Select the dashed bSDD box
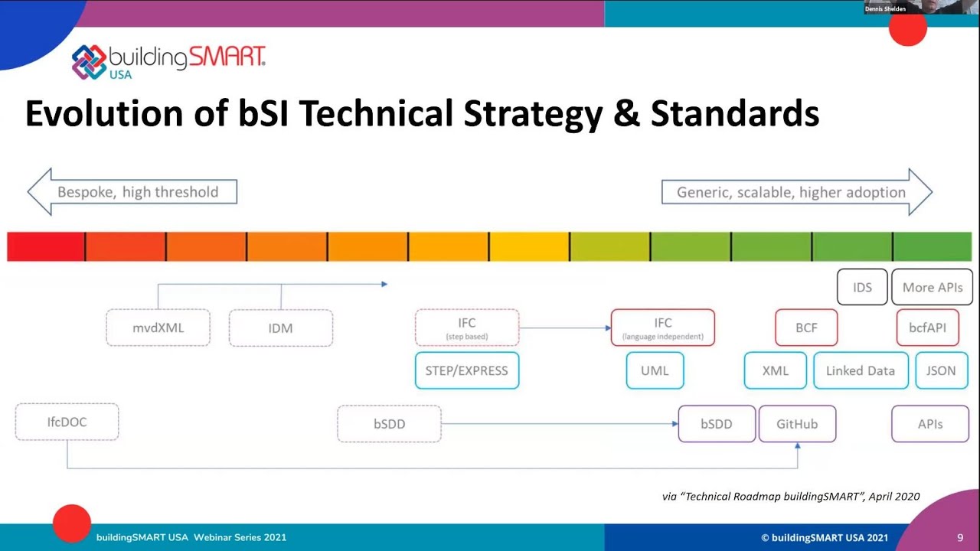 pos(389,424)
